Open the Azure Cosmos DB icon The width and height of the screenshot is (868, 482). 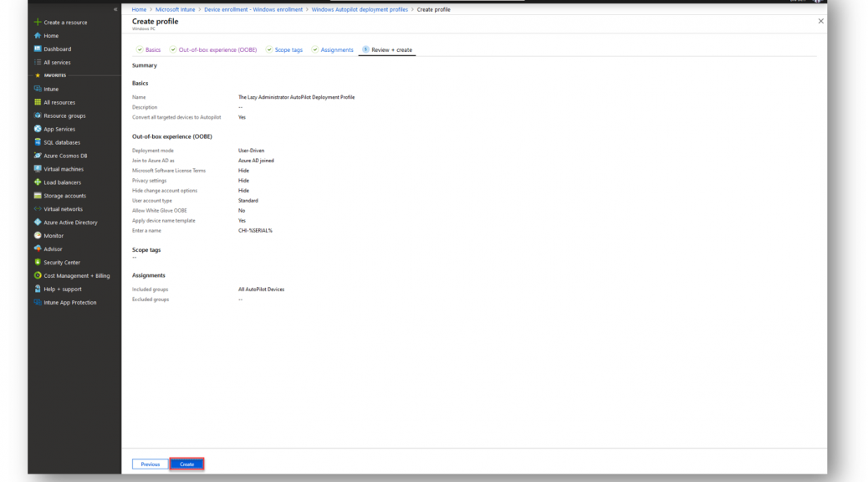[x=38, y=156]
